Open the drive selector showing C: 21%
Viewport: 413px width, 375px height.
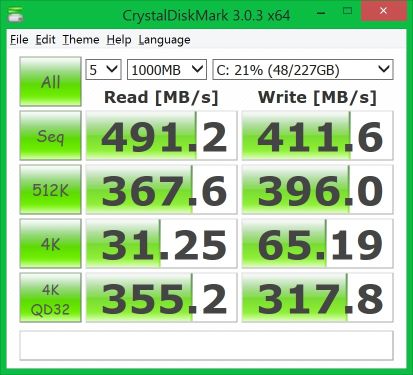(303, 70)
